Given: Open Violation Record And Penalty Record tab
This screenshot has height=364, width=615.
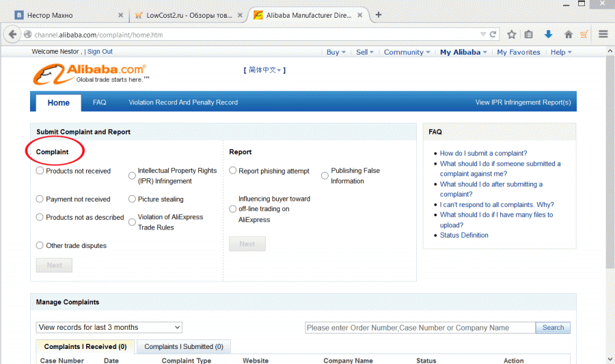Looking at the screenshot, I should pyautogui.click(x=183, y=102).
